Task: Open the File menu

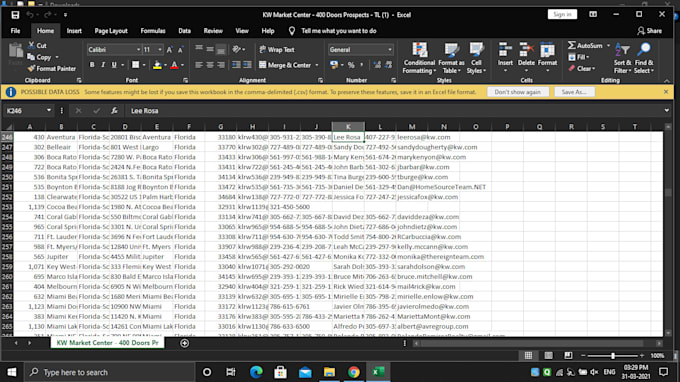Action: tap(16, 31)
